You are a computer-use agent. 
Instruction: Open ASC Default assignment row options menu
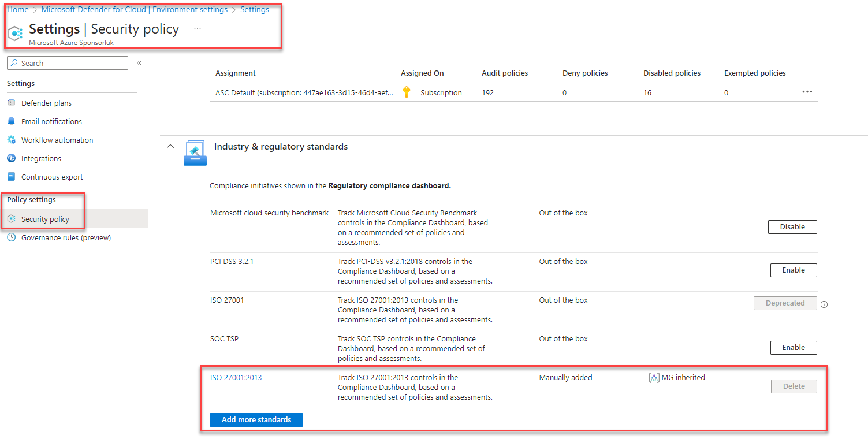pyautogui.click(x=807, y=92)
